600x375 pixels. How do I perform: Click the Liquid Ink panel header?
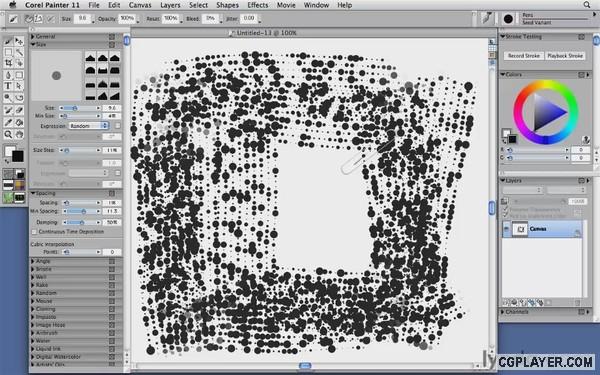tap(76, 349)
